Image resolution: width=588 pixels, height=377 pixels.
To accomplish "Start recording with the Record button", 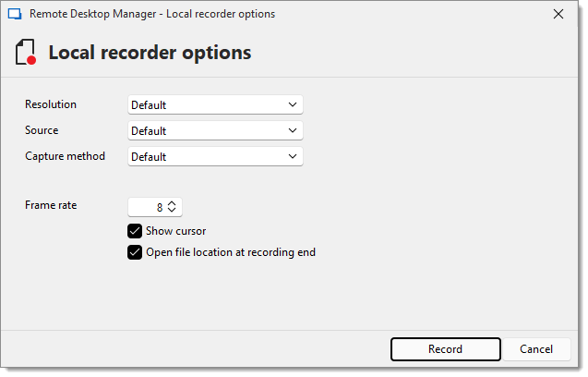I will pyautogui.click(x=446, y=349).
